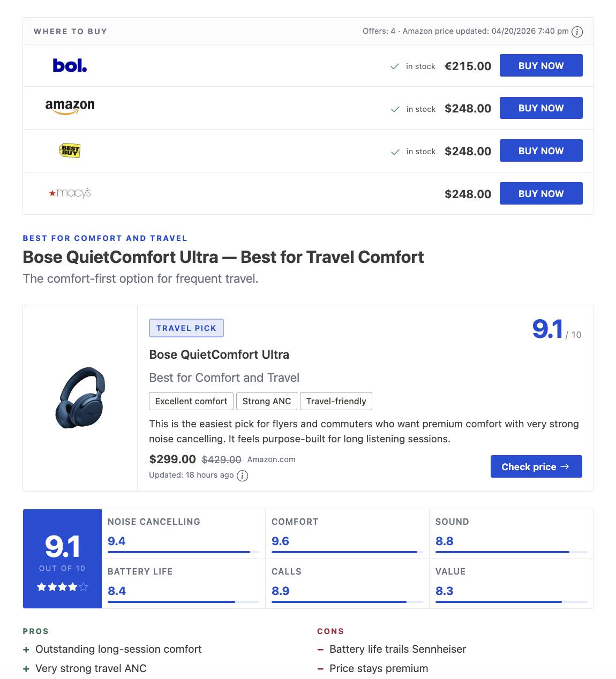Click the bol.com retailer logo

(70, 65)
